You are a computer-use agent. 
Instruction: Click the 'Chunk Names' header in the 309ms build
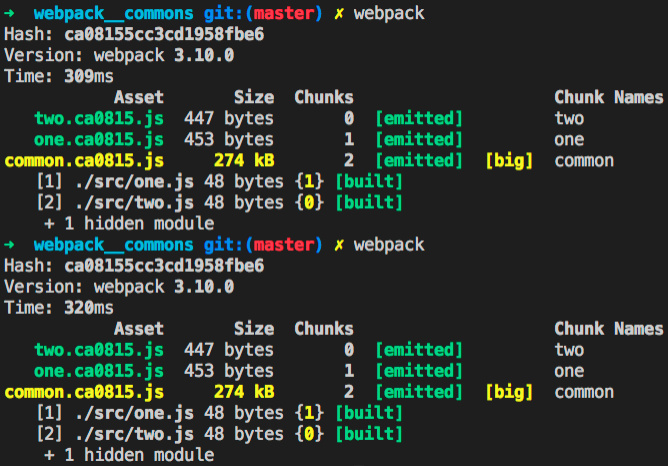coord(609,97)
